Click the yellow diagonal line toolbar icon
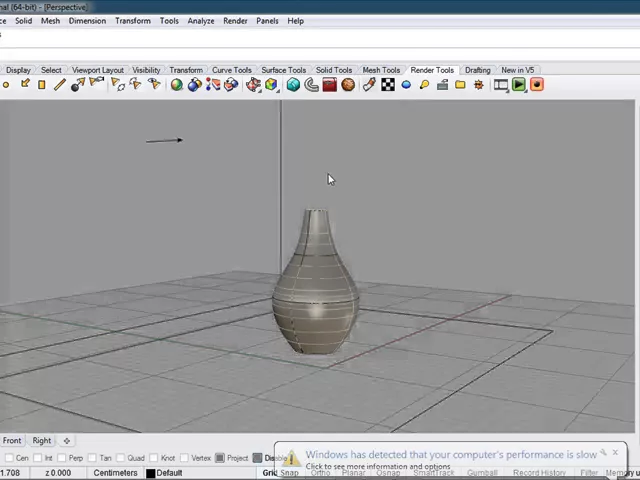640x480 pixels. click(60, 85)
